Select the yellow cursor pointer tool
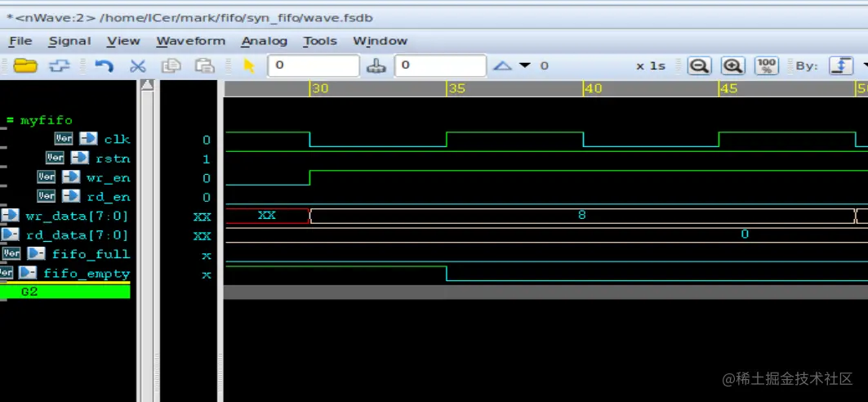Screen dimensions: 868x402 tap(249, 66)
